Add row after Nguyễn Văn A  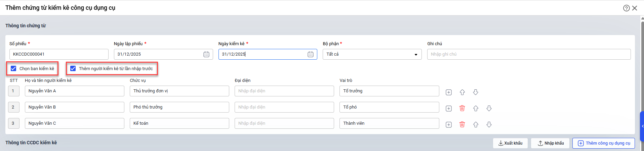click(449, 92)
